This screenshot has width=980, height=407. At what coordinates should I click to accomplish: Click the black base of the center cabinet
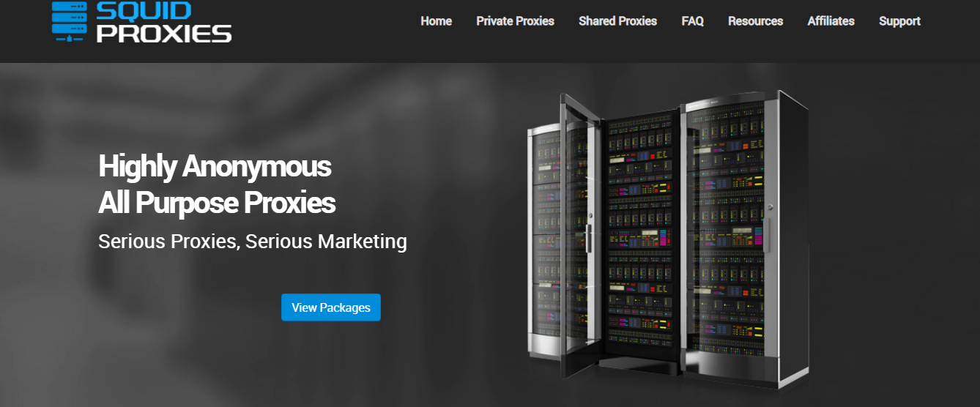click(640, 362)
